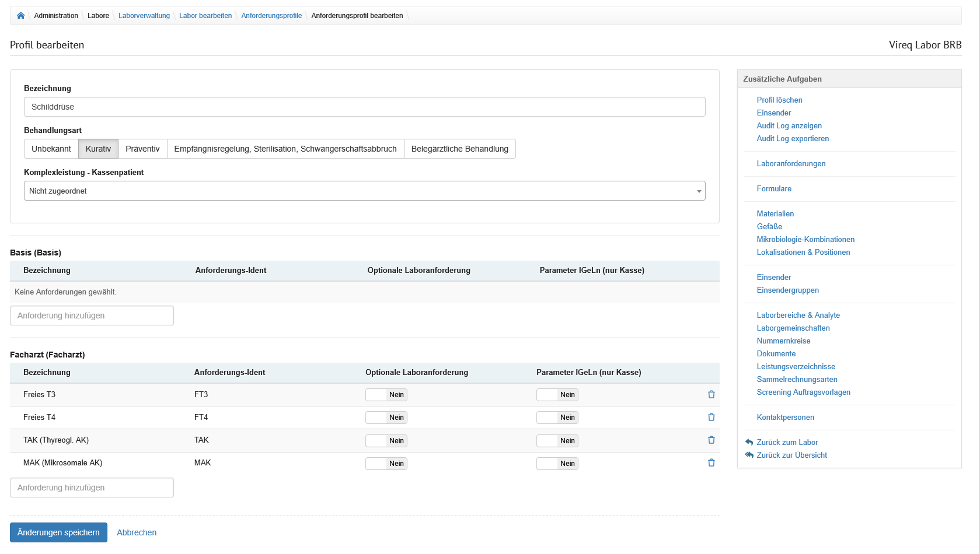Open the Profil löschen link
The width and height of the screenshot is (980, 554).
779,100
